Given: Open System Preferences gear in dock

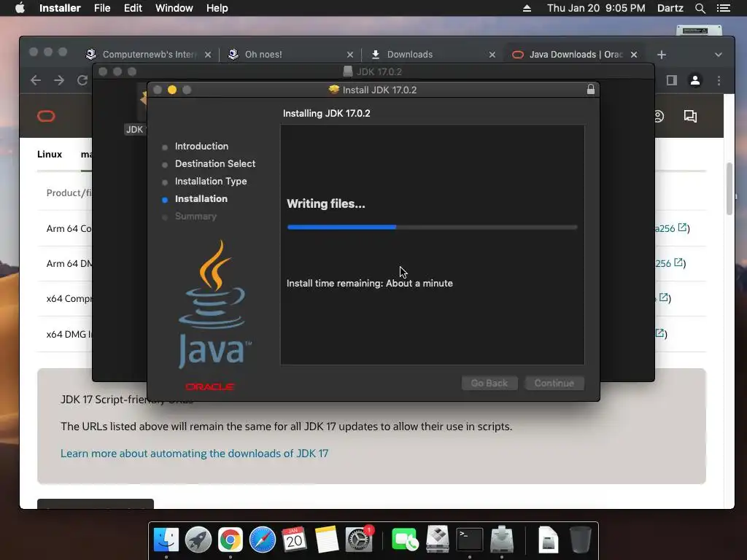Looking at the screenshot, I should pos(358,540).
